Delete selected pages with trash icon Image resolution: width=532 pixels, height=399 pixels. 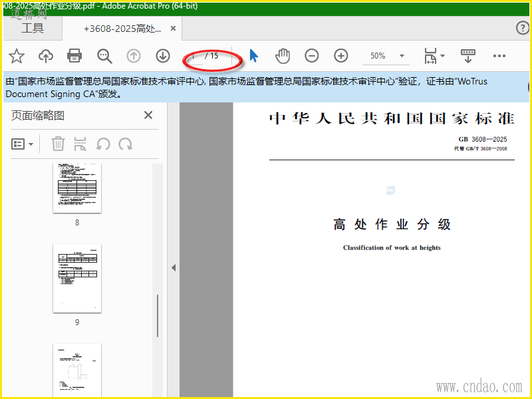[x=58, y=144]
